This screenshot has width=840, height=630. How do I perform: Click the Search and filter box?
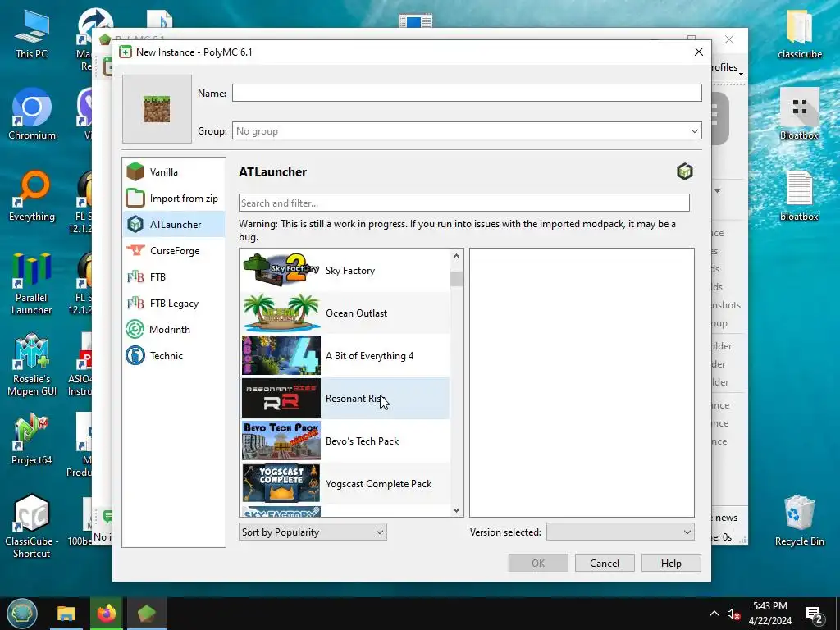[464, 203]
